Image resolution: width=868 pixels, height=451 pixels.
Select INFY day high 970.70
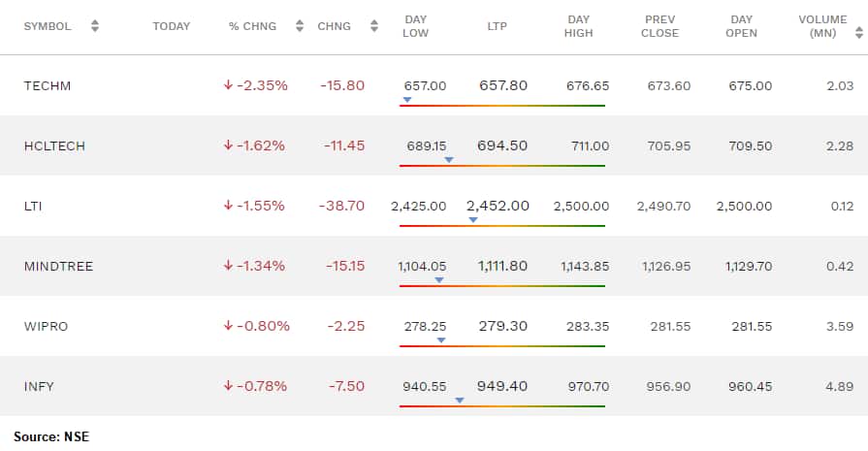point(589,386)
